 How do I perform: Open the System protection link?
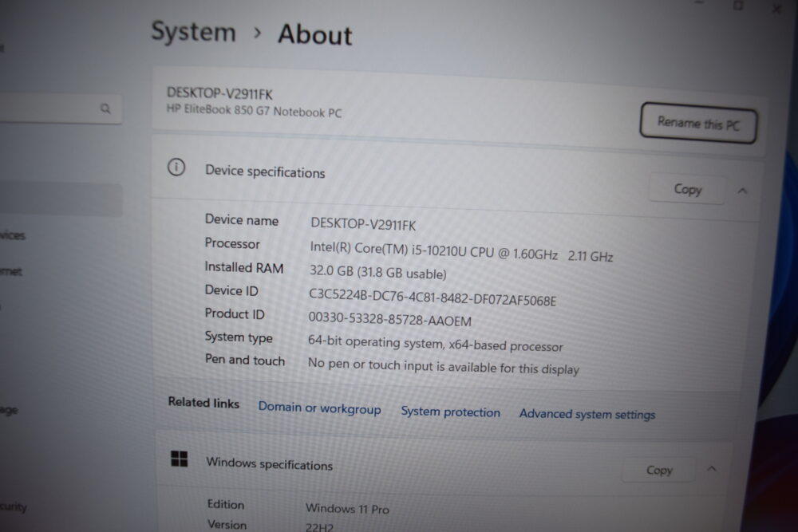450,412
